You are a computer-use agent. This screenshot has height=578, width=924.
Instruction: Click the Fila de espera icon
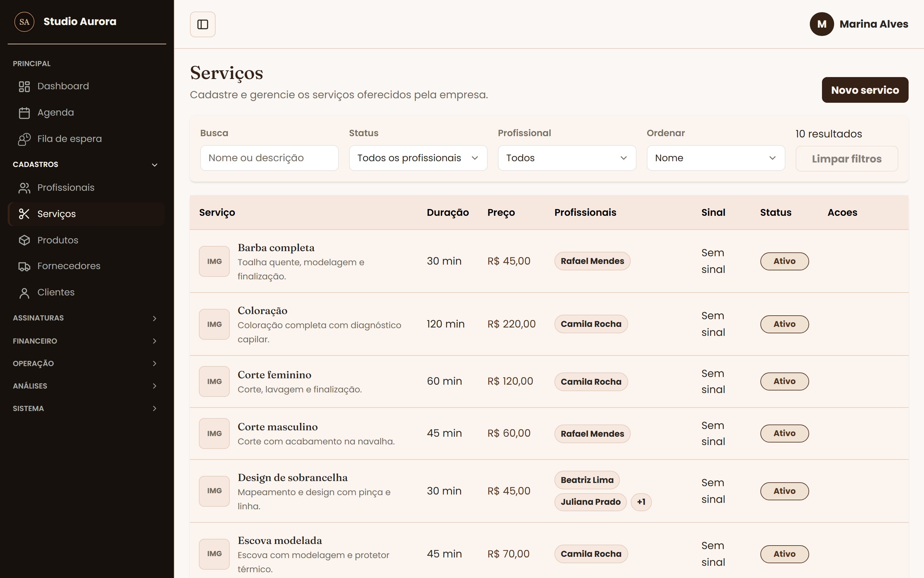[24, 139]
